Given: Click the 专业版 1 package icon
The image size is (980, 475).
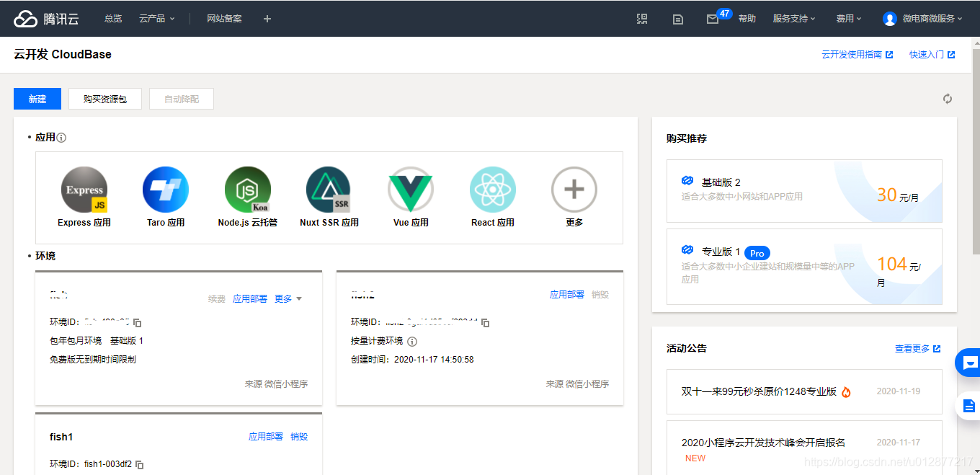Looking at the screenshot, I should point(687,250).
